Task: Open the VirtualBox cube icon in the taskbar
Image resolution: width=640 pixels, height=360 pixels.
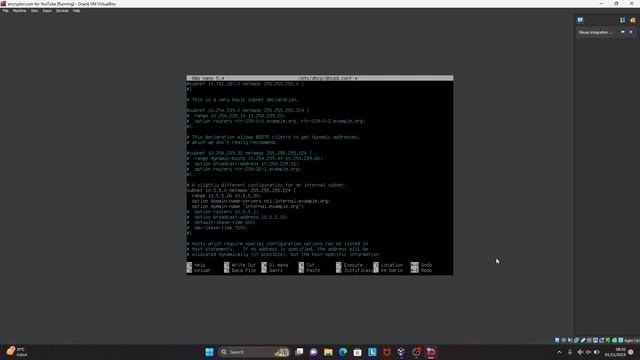Action: coord(401,352)
